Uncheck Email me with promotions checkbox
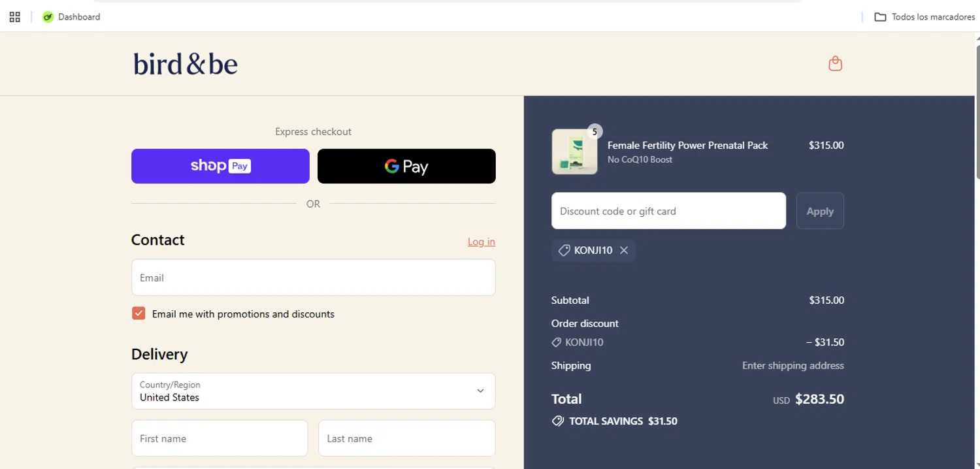This screenshot has width=980, height=469. coord(139,314)
